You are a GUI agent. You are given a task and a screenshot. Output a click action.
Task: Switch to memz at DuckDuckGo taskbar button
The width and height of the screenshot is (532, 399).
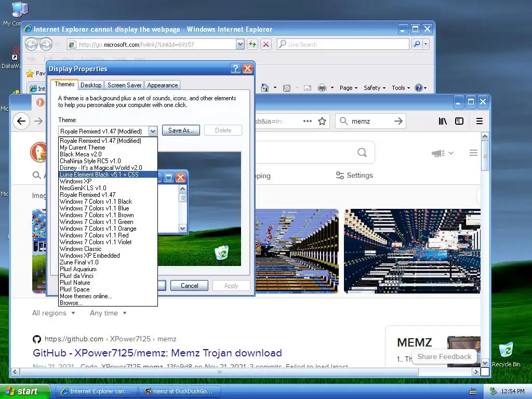click(x=180, y=391)
